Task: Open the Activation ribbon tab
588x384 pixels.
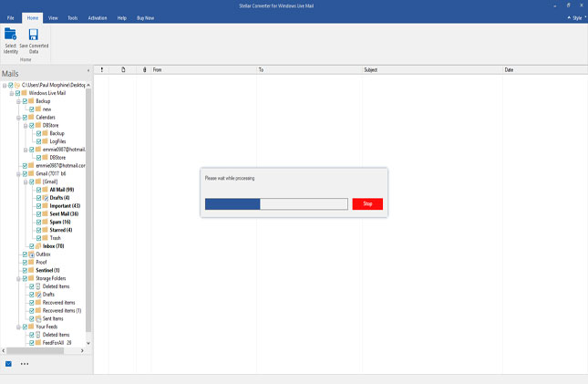Action: pyautogui.click(x=98, y=18)
